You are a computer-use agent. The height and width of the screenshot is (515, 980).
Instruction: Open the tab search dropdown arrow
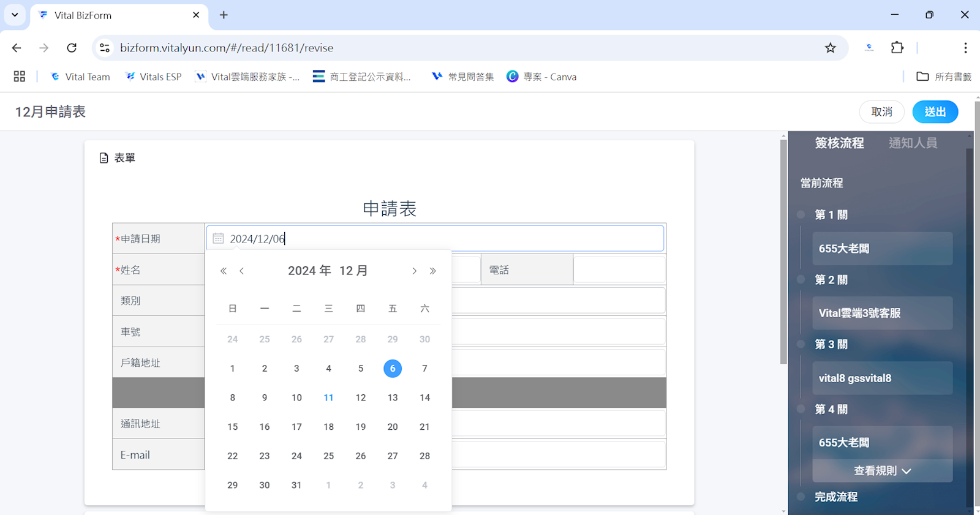15,15
